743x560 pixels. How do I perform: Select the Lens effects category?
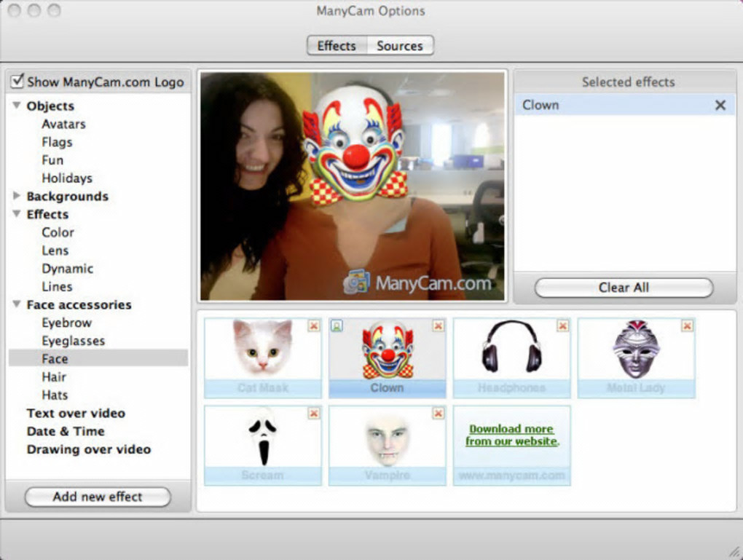tap(55, 251)
